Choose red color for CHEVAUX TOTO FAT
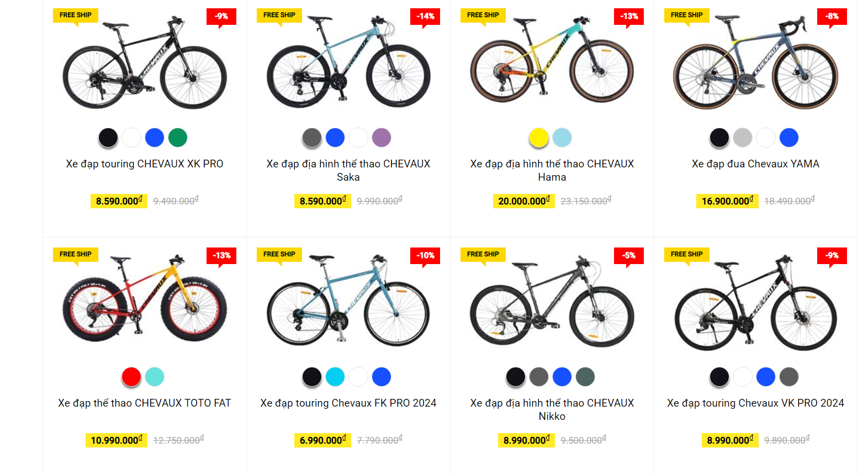 [x=131, y=377]
